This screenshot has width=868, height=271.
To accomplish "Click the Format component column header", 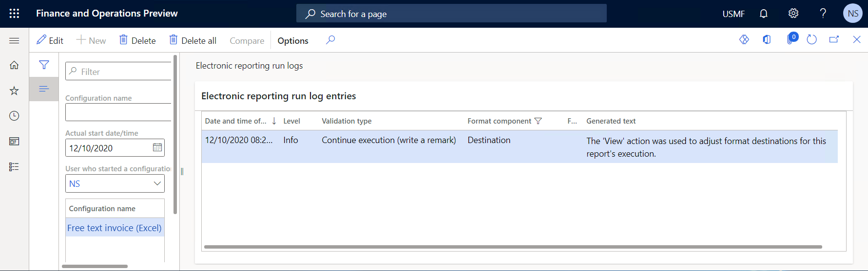I will [x=499, y=121].
